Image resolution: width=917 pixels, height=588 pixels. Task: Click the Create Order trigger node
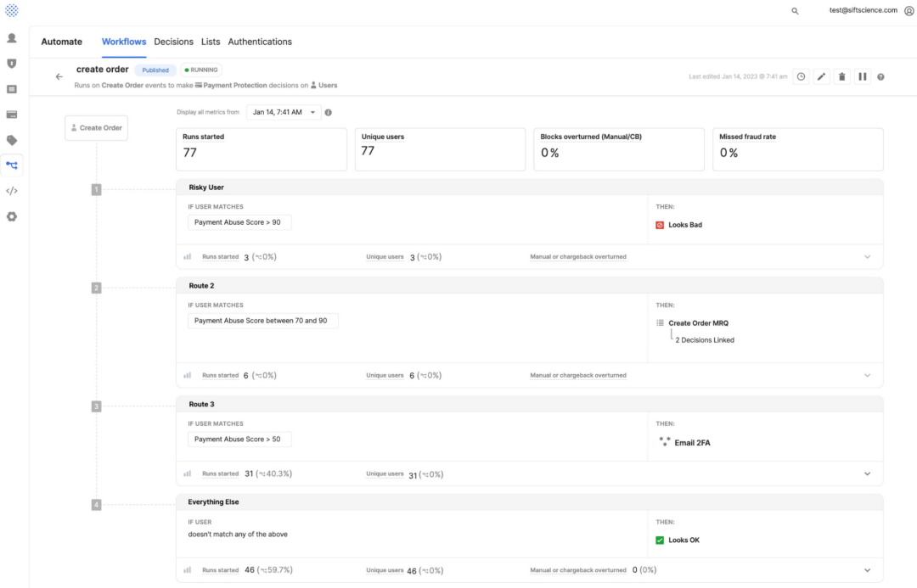(x=96, y=128)
